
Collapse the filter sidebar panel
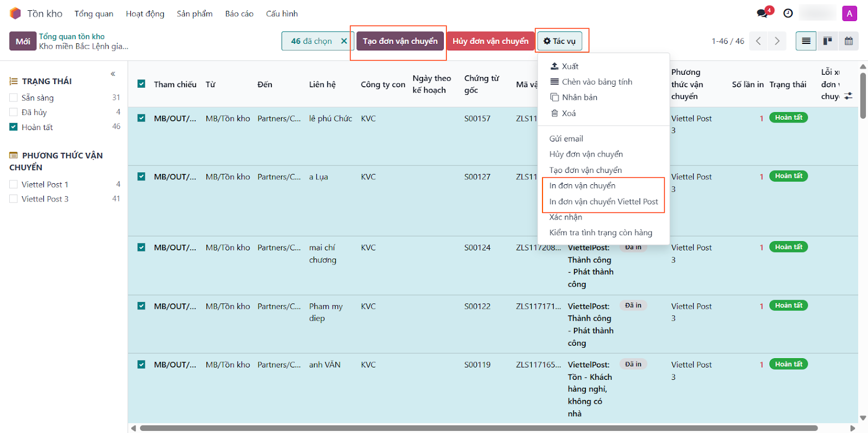[113, 74]
